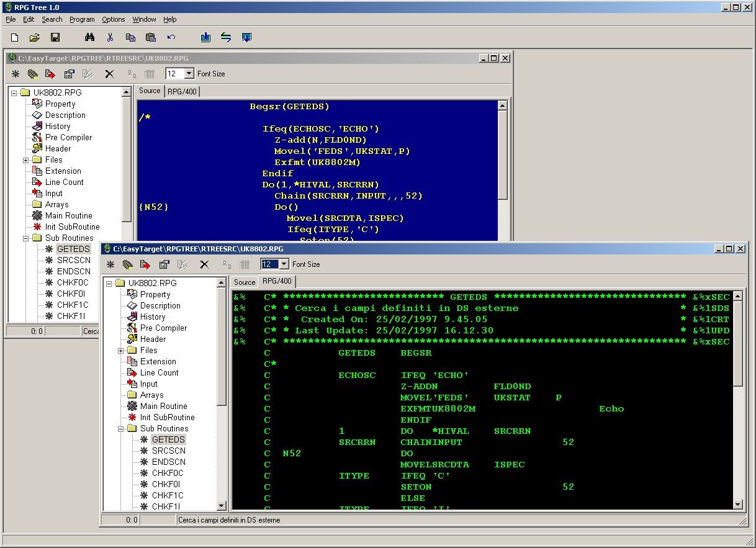Click the properties sheet icon in green-code window toolbar
This screenshot has width=756, height=548.
coord(164,264)
